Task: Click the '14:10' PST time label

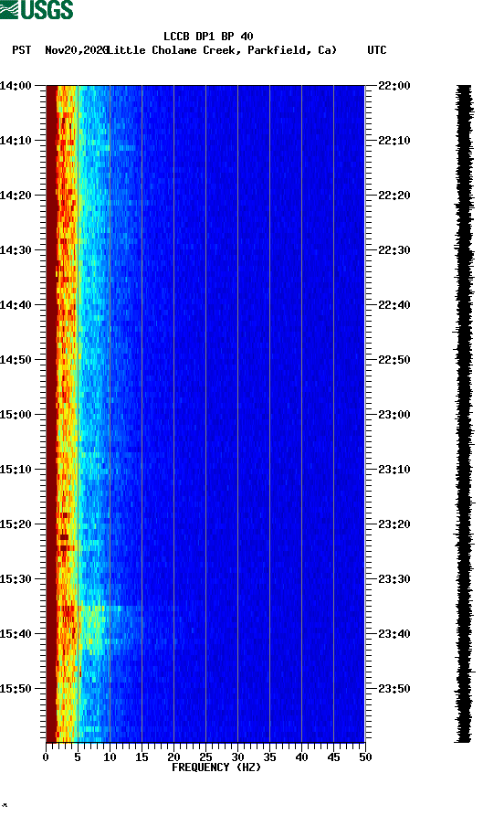Action: point(16,141)
